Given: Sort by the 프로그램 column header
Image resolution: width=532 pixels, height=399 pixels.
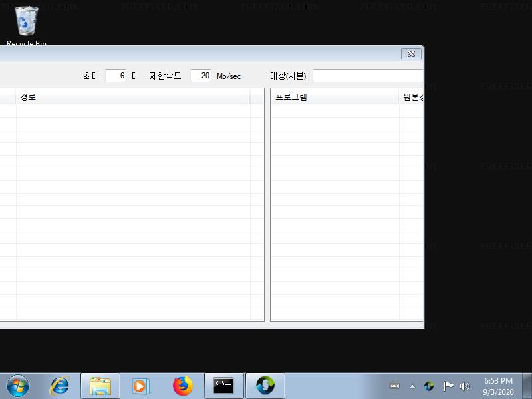Looking at the screenshot, I should pos(334,97).
